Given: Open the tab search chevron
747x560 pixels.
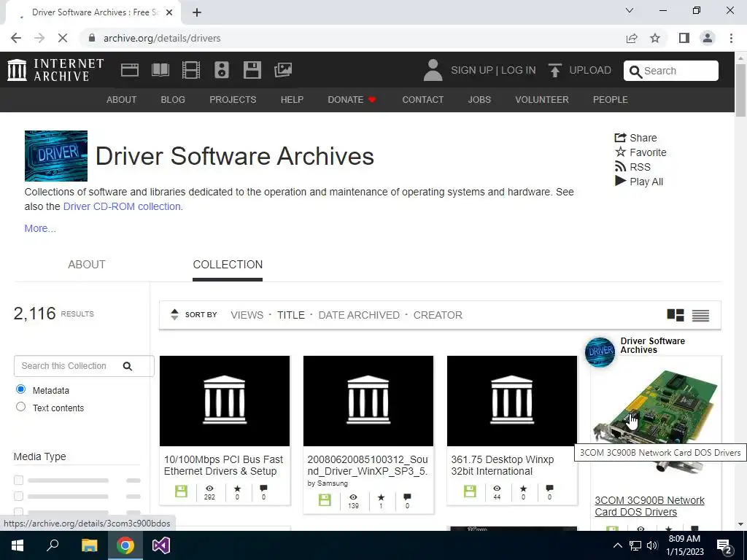Looking at the screenshot, I should coord(630,10).
